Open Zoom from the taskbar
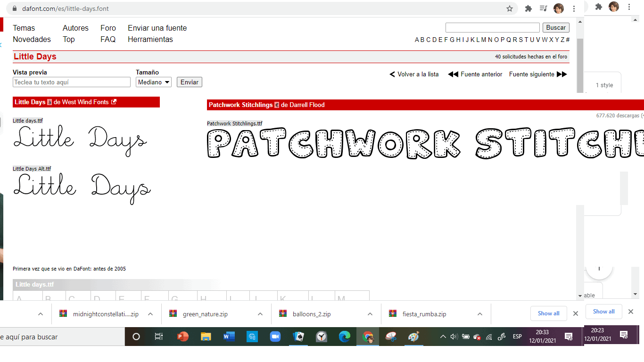 [275, 337]
